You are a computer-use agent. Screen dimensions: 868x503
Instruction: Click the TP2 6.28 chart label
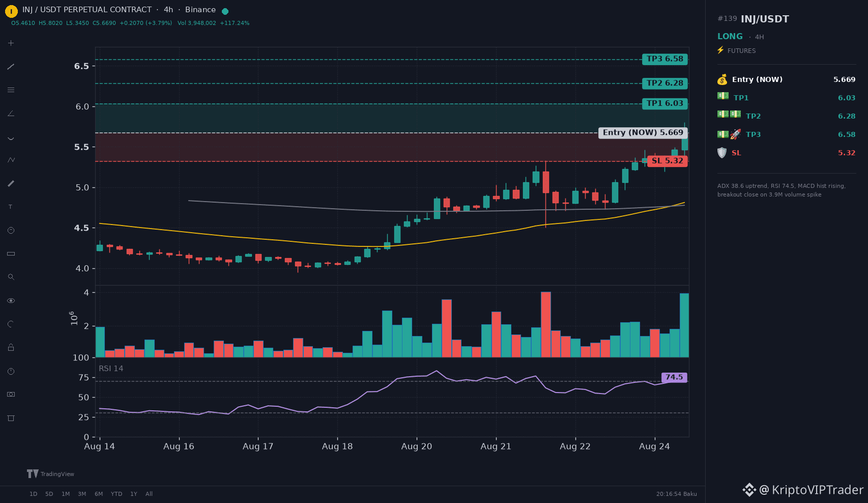pyautogui.click(x=664, y=83)
